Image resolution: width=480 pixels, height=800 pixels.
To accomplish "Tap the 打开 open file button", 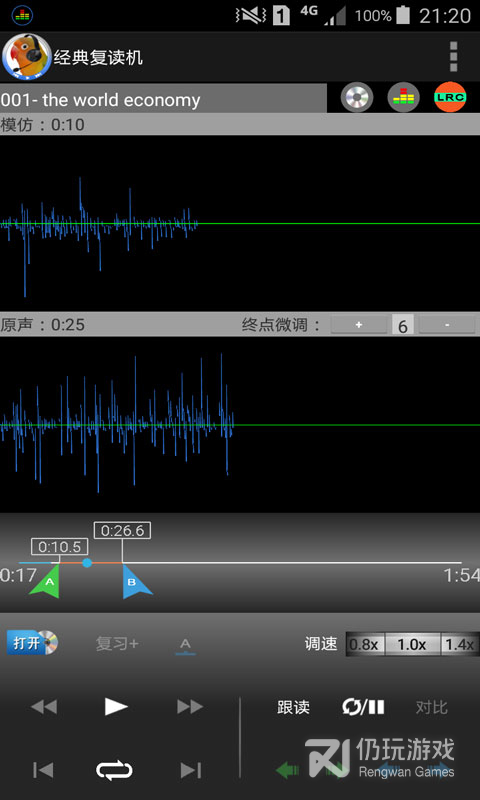I will (x=32, y=643).
